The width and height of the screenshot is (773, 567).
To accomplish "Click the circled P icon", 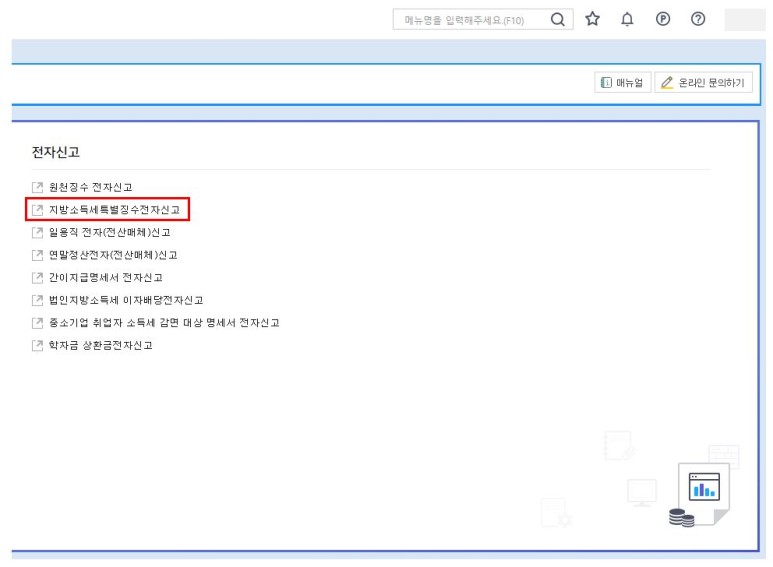I will click(663, 19).
